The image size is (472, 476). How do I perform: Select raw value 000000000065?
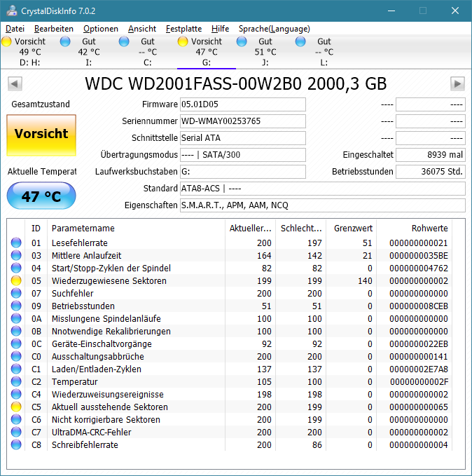(x=419, y=407)
